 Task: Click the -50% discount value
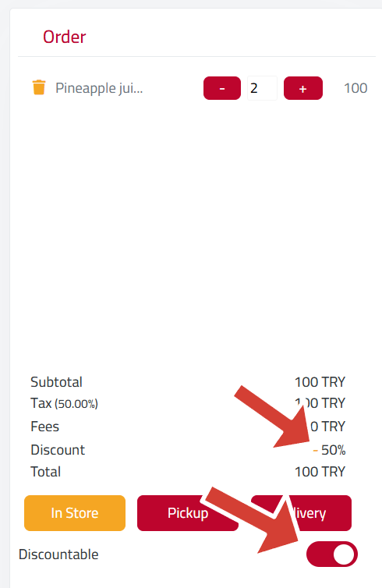tap(329, 450)
